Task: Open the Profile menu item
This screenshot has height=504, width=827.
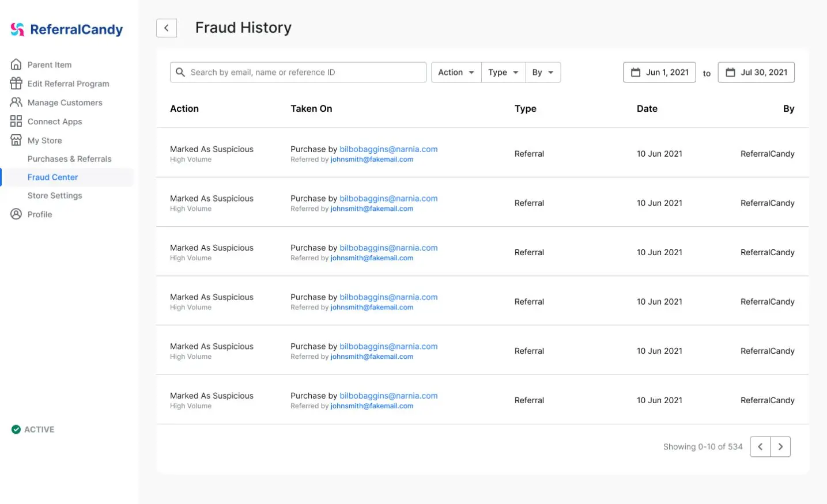Action: [40, 214]
